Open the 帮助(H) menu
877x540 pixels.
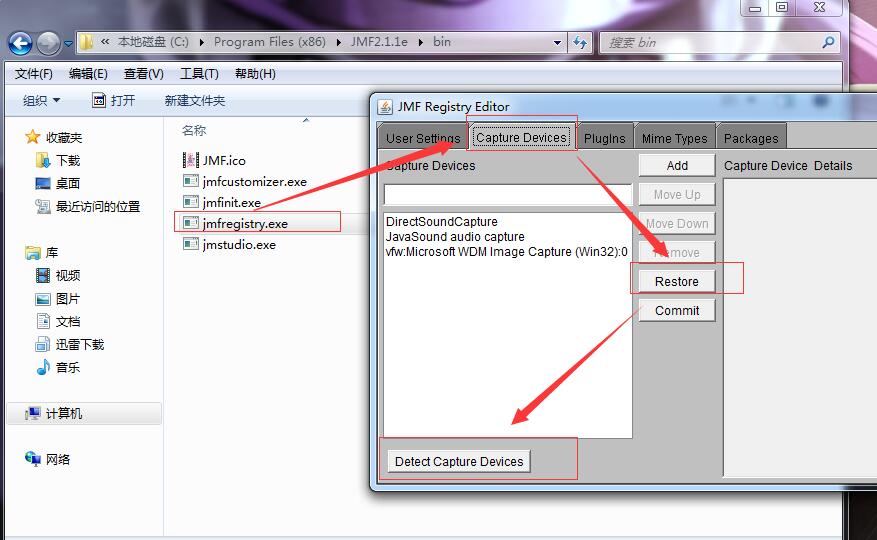tap(255, 74)
